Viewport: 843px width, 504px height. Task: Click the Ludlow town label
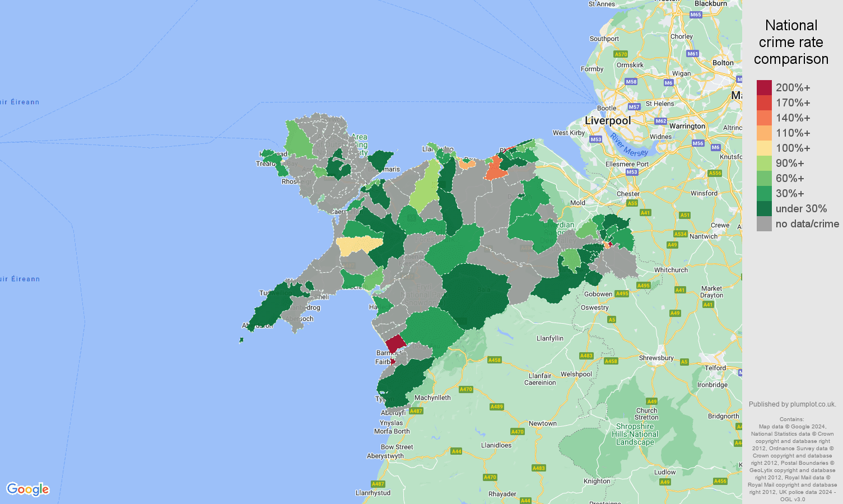coord(665,472)
